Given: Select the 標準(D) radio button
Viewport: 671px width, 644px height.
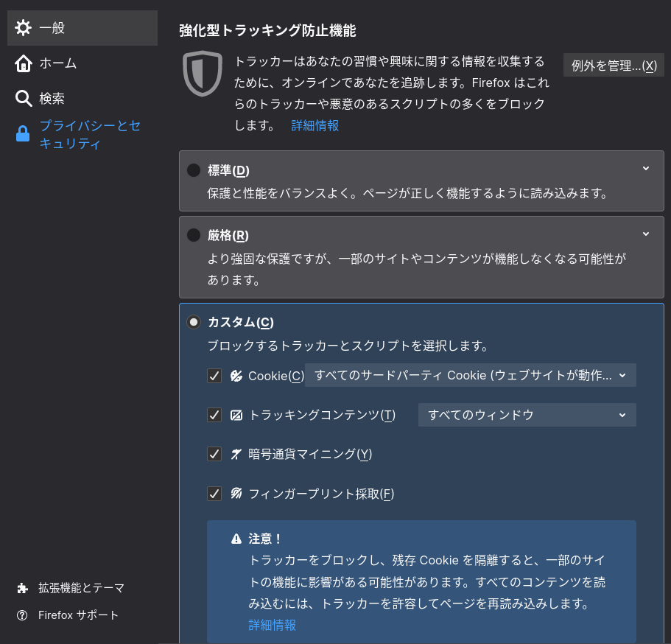Looking at the screenshot, I should pos(194,170).
